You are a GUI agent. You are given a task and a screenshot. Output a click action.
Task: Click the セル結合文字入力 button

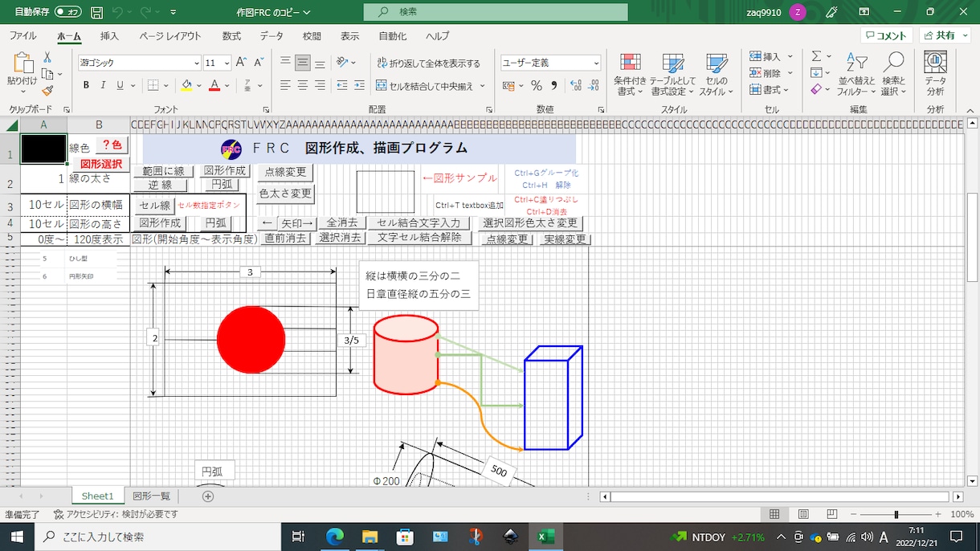point(419,223)
